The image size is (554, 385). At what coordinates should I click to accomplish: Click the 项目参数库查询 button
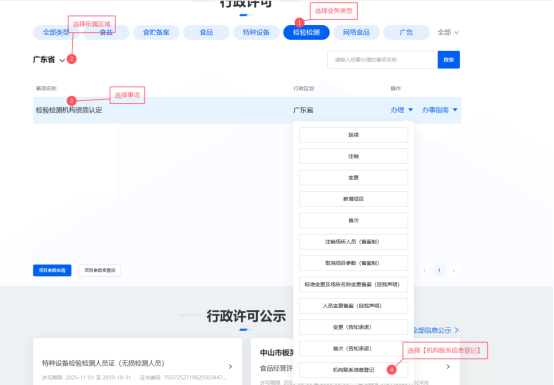(100, 270)
